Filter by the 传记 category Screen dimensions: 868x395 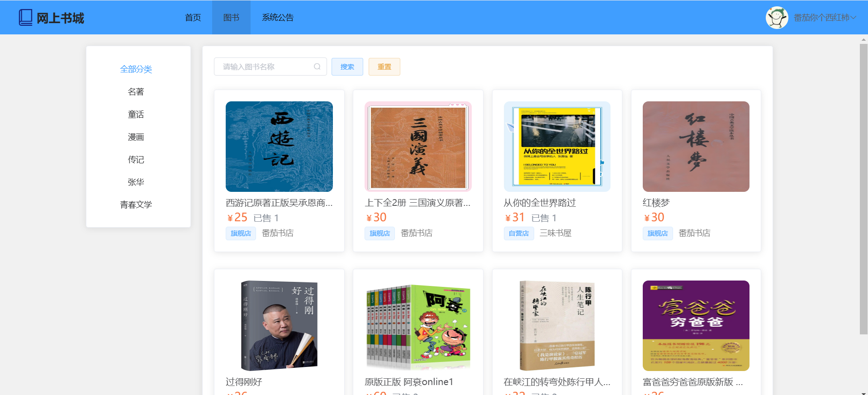136,160
